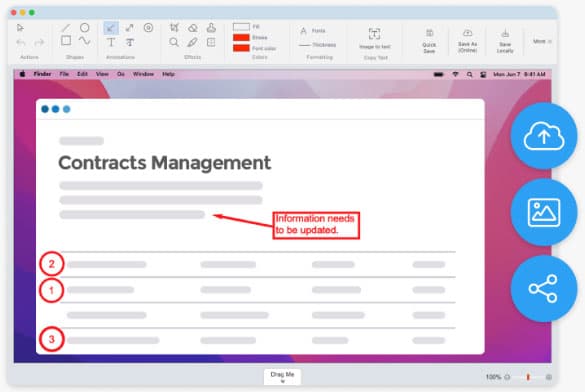Select the Stamp effect tool
The image size is (585, 392).
point(211,28)
